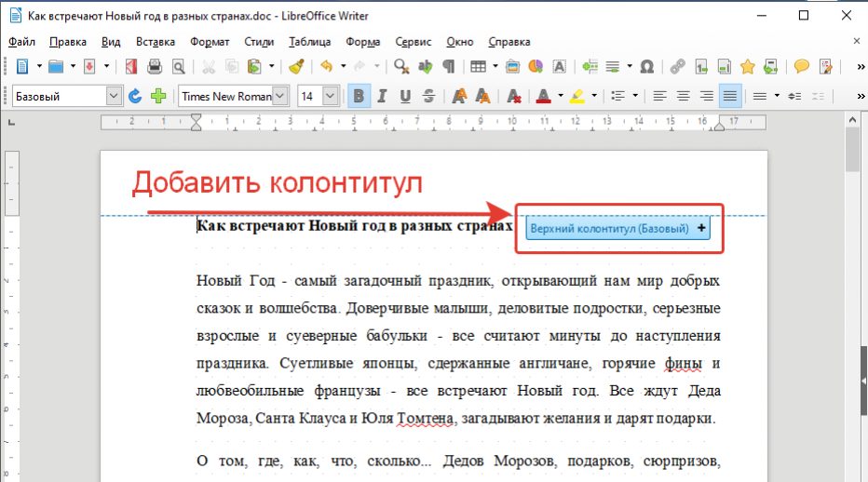This screenshot has height=482, width=868.
Task: Print the document using the printer icon
Action: coord(155,66)
